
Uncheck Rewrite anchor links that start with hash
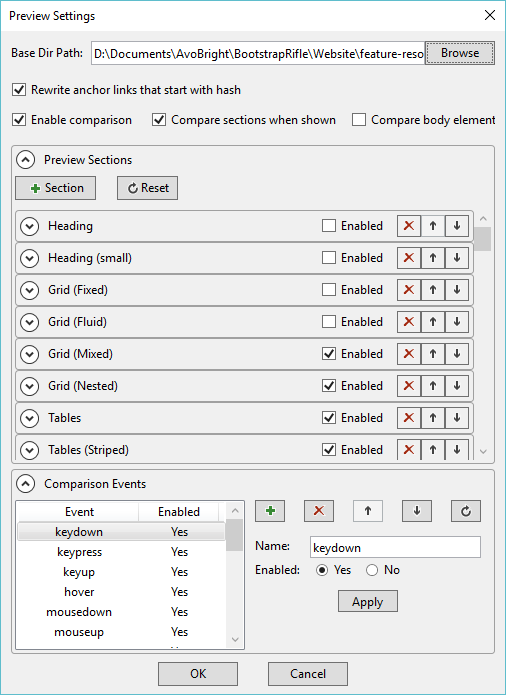(19, 90)
